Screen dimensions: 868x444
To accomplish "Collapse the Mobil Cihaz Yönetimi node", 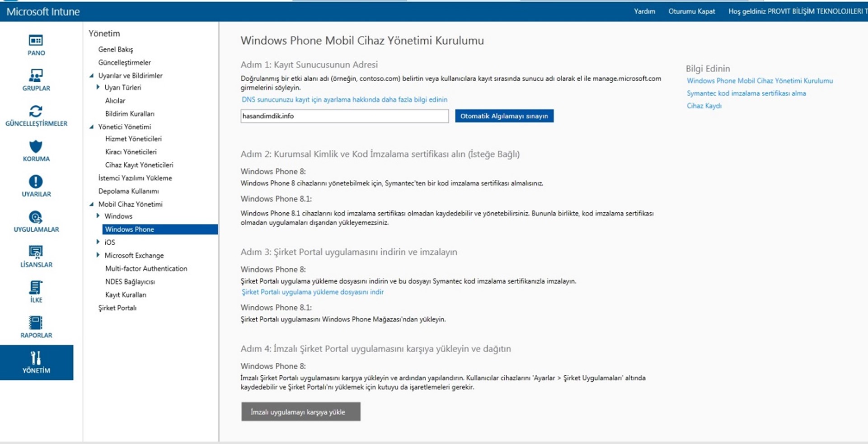I will (92, 204).
